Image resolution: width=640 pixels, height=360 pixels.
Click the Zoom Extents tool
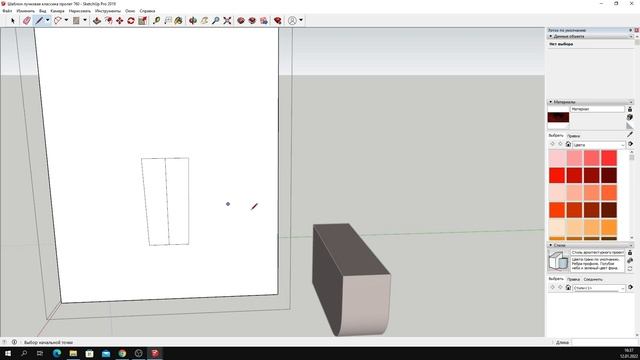coord(227,20)
